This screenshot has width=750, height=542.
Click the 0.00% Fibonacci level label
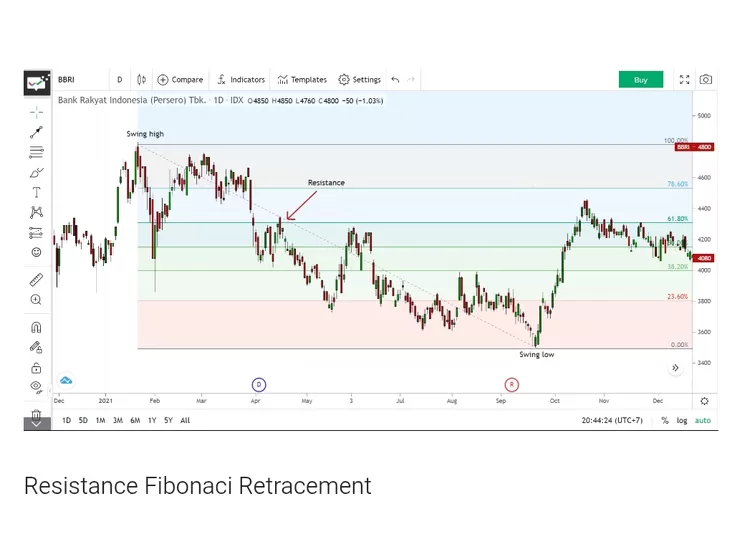click(680, 344)
